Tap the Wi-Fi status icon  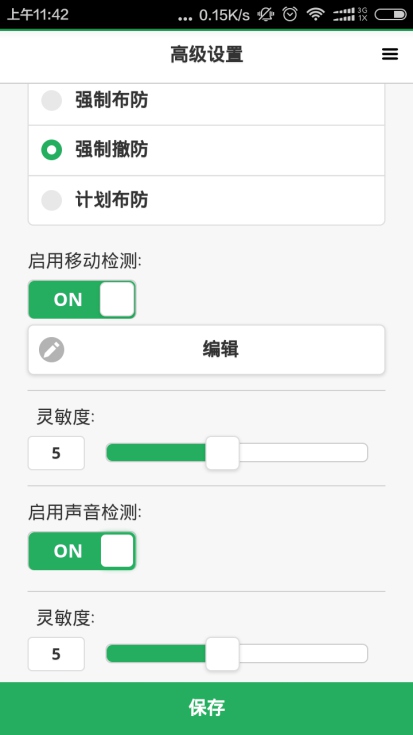(315, 15)
